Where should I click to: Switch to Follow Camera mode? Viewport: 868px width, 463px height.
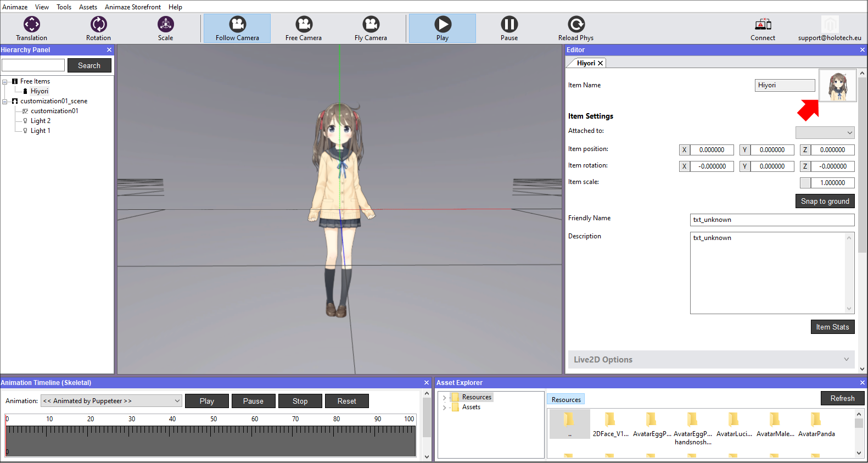point(237,29)
